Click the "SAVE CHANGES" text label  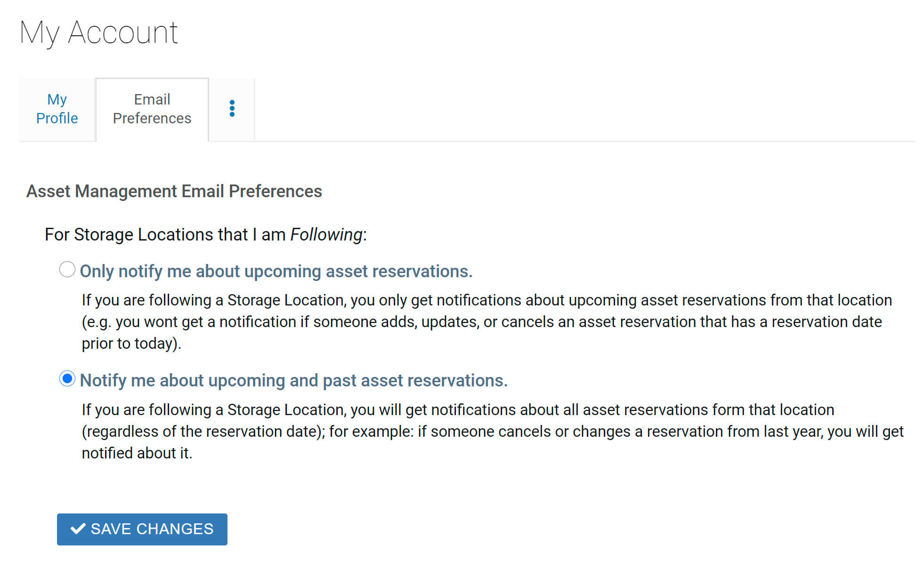pos(152,529)
